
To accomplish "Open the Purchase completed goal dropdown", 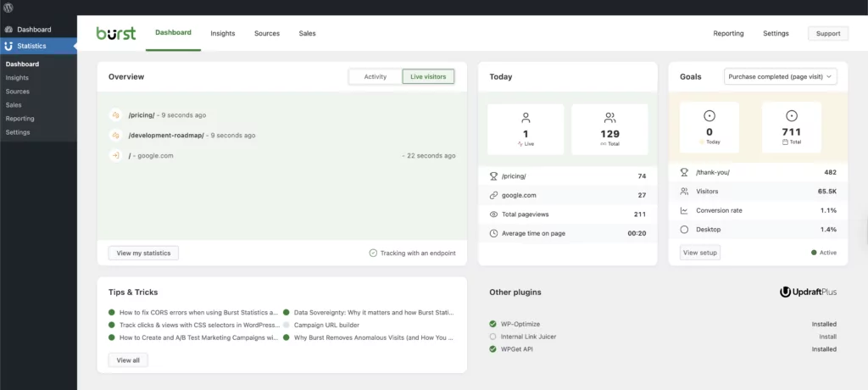I will [x=781, y=76].
